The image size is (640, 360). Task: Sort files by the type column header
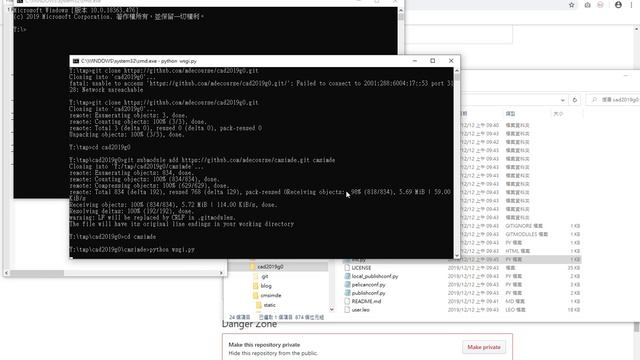(x=511, y=113)
